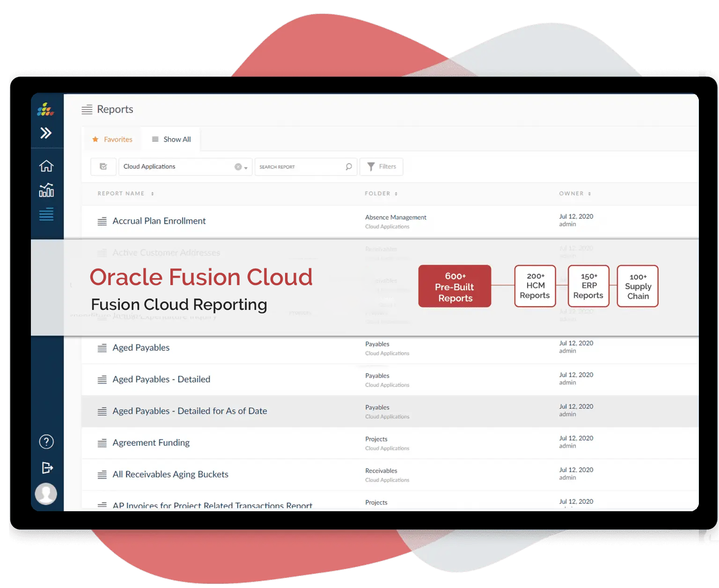
Task: Click Jul 12, 2020 in Accrual Plan Enrollment row
Action: 576,216
